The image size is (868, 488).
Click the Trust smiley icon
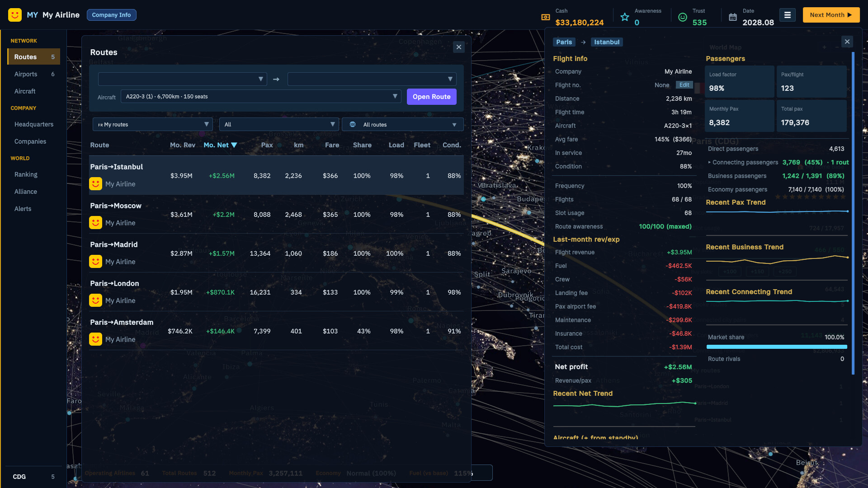pos(683,17)
